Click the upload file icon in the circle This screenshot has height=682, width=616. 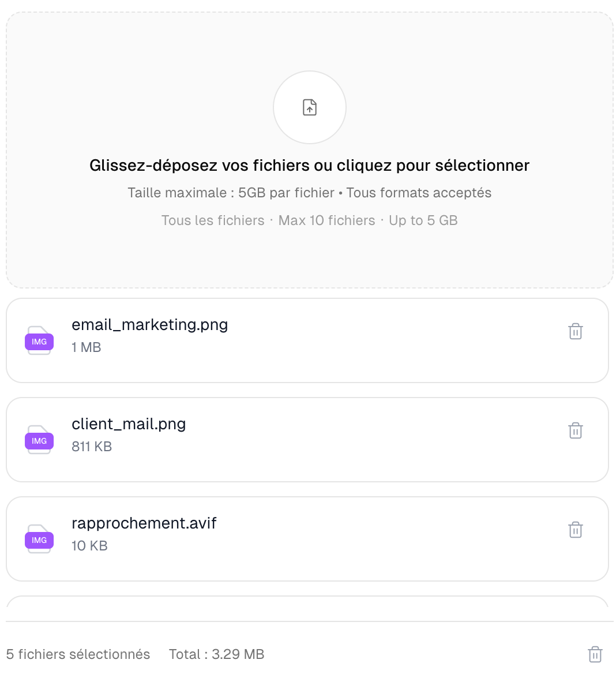[310, 107]
